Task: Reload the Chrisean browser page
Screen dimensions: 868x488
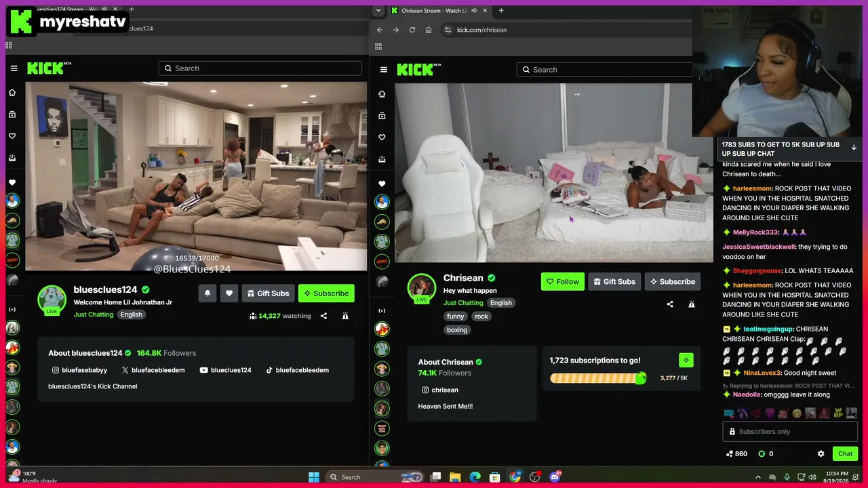Action: point(412,30)
